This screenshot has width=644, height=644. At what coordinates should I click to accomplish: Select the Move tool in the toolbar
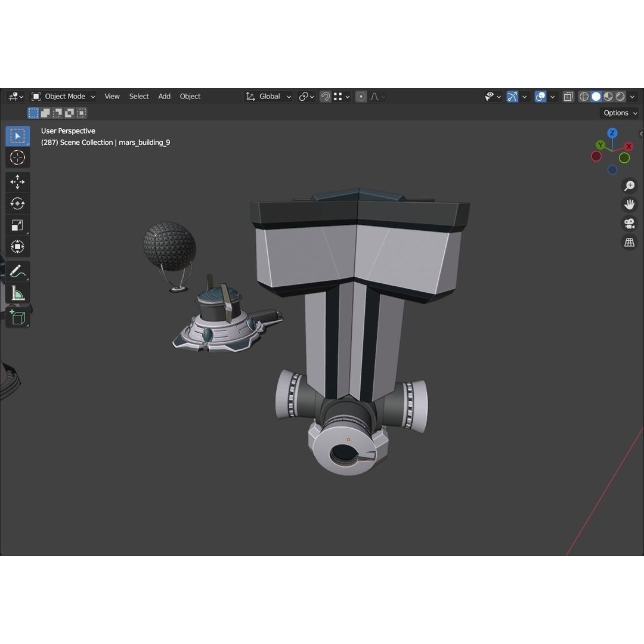click(x=17, y=182)
